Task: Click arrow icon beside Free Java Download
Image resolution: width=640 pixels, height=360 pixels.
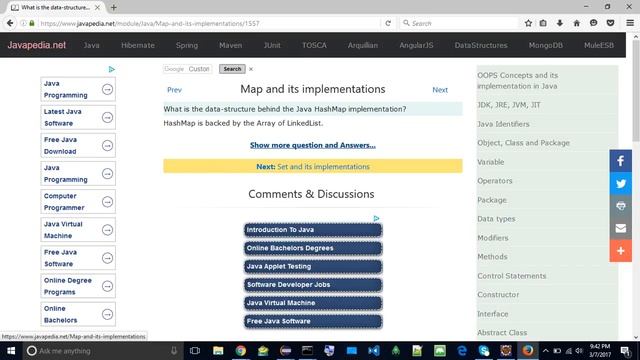Action: 107,146
